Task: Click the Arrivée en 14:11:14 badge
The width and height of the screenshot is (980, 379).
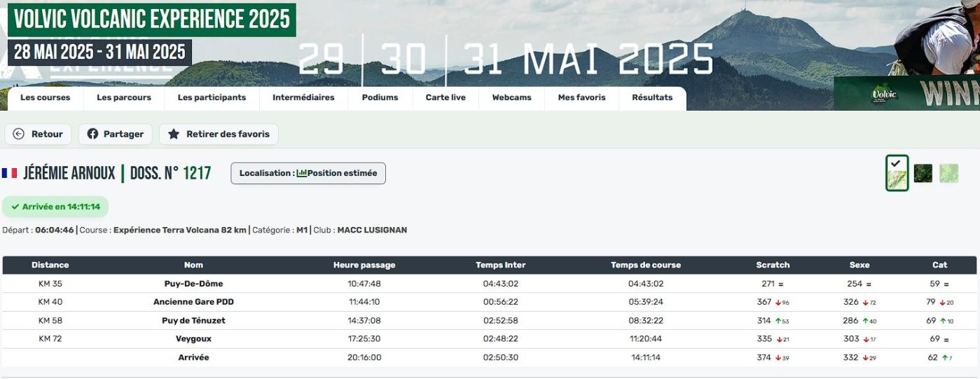Action: (x=55, y=207)
